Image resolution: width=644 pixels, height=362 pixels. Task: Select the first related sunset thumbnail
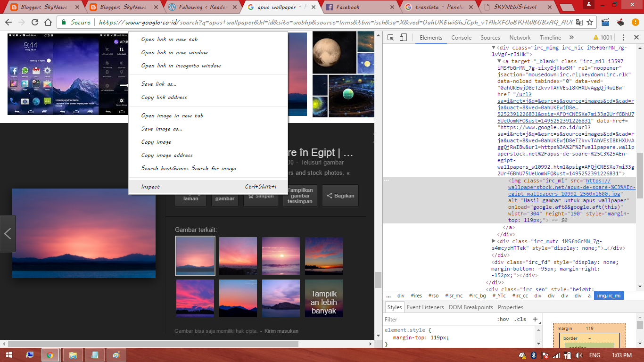[x=195, y=255]
